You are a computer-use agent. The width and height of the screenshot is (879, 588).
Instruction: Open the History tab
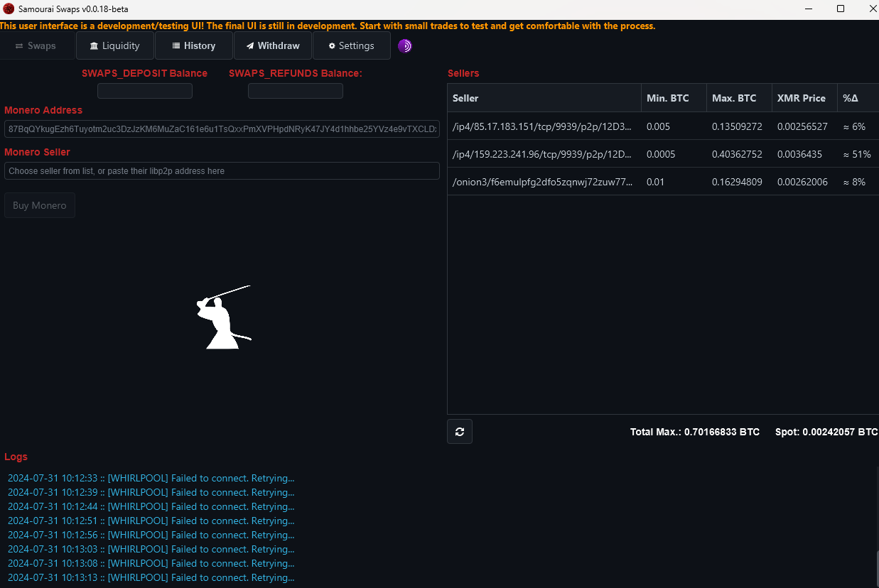[194, 46]
